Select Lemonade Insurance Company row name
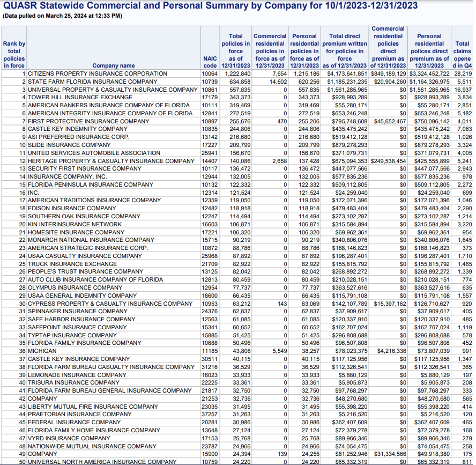The image size is (476, 465). (77, 375)
